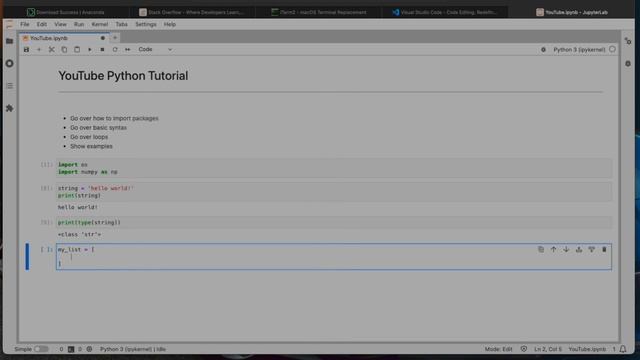The image size is (640, 360).
Task: Click the terminal count icon in status bar
Action: pyautogui.click(x=71, y=349)
